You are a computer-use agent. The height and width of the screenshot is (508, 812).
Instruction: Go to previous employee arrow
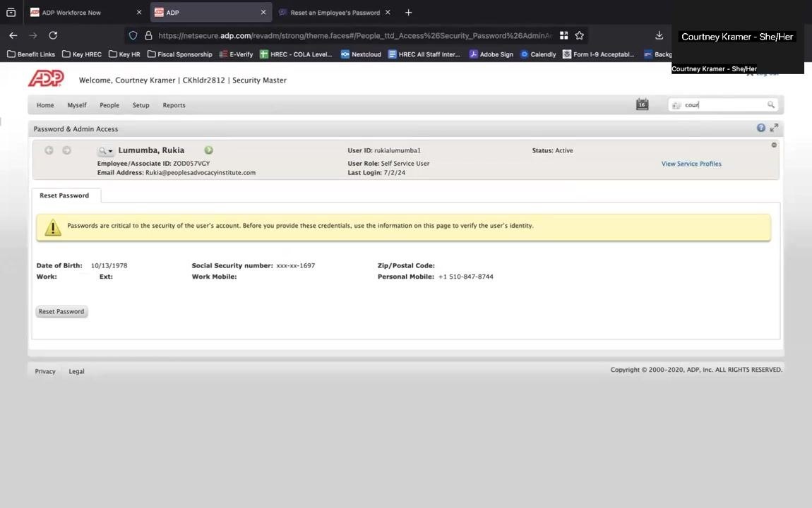coord(49,150)
